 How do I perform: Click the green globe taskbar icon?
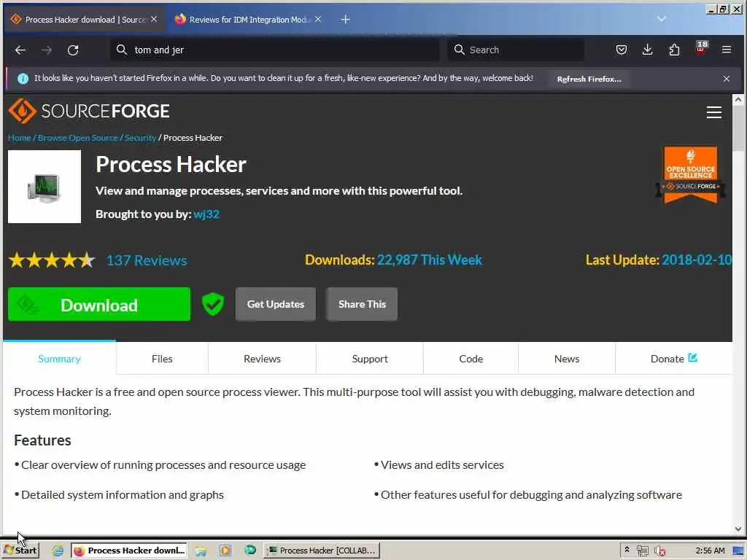(x=250, y=551)
